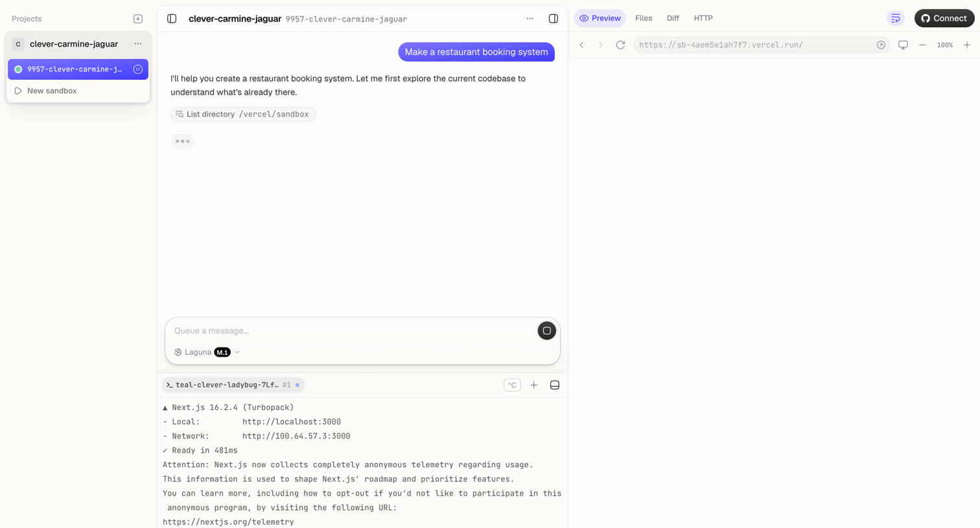980x528 pixels.
Task: Click http://localhost:3000 in terminal output
Action: pos(292,422)
